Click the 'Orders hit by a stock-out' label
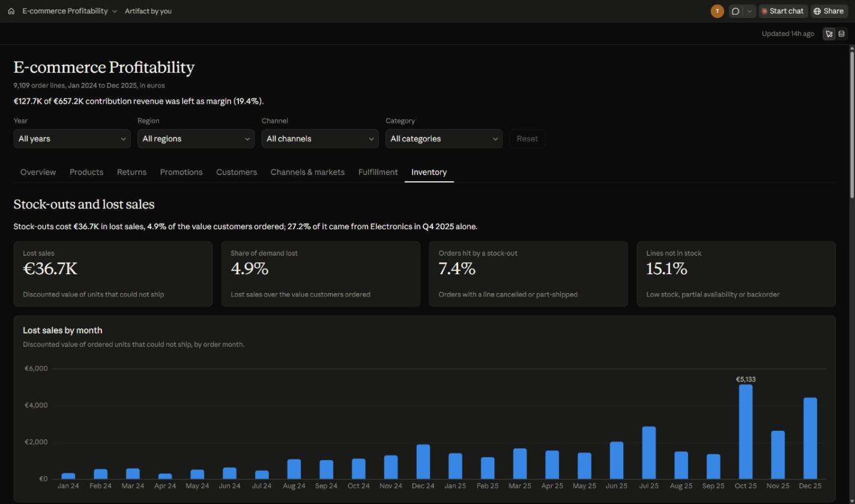The image size is (855, 504). coord(478,253)
